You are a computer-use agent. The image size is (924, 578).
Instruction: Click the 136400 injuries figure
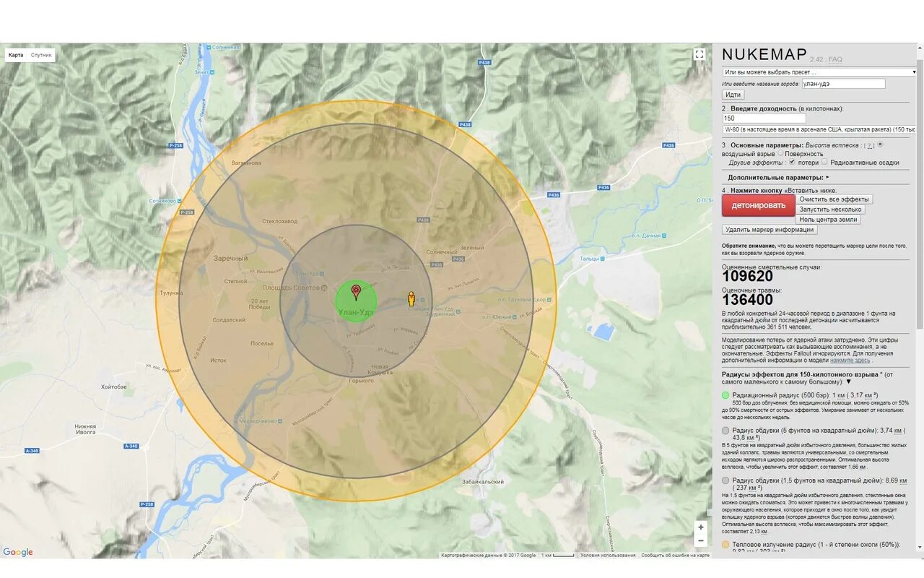(x=748, y=301)
